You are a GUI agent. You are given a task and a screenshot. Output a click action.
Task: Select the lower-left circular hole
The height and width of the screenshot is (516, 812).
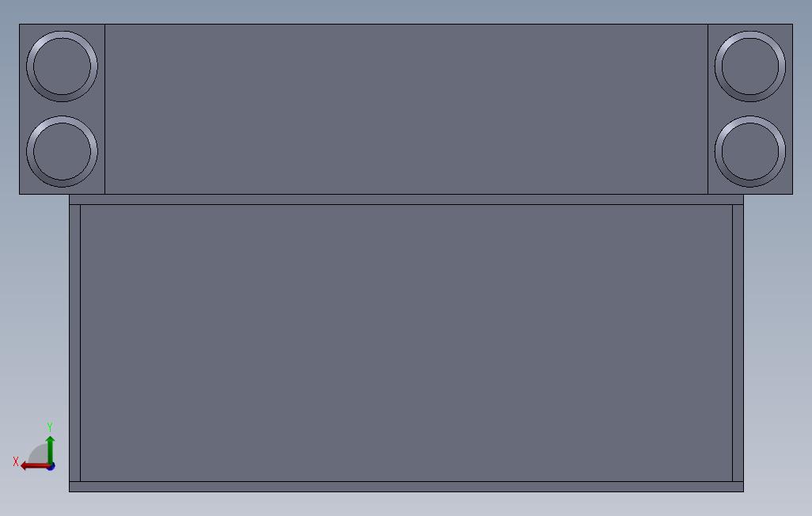tap(62, 151)
